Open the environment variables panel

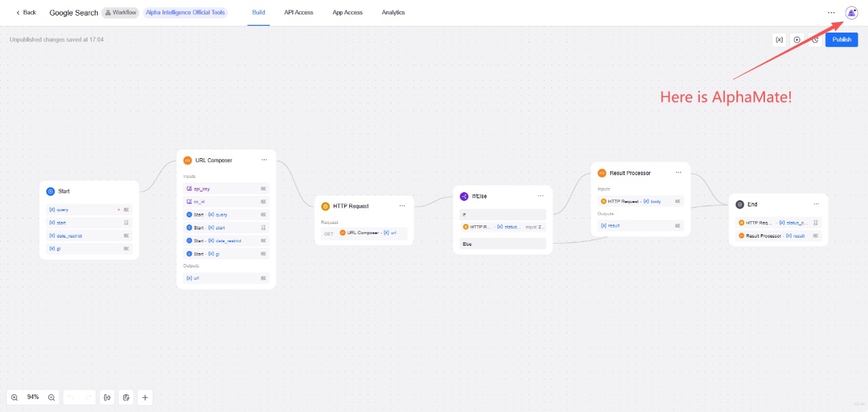point(779,39)
